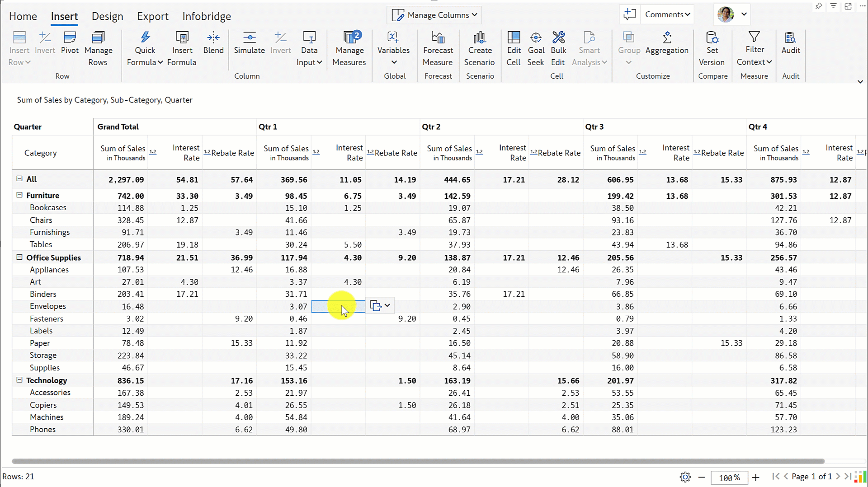The height and width of the screenshot is (487, 868).
Task: Click the zoom in plus button
Action: click(755, 477)
